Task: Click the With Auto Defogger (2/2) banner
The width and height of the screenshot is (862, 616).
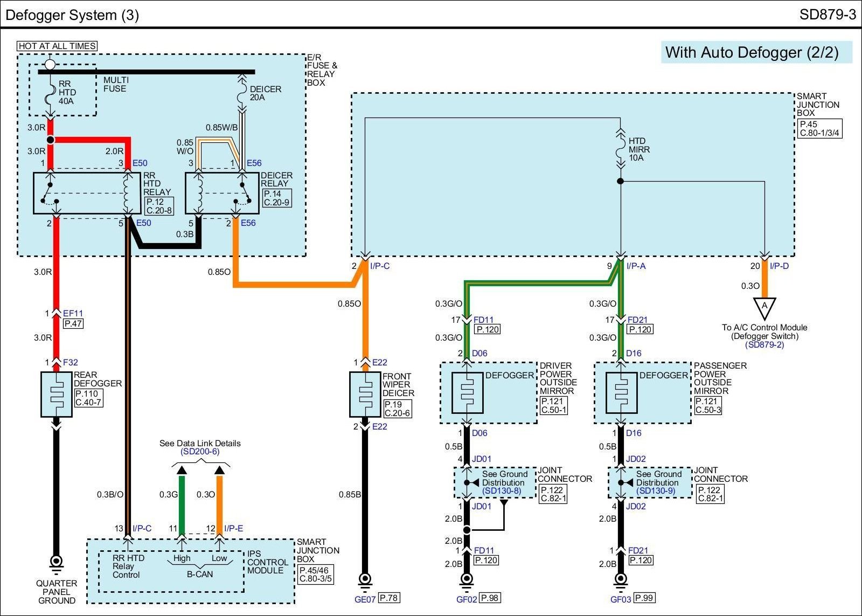Action: pyautogui.click(x=752, y=53)
